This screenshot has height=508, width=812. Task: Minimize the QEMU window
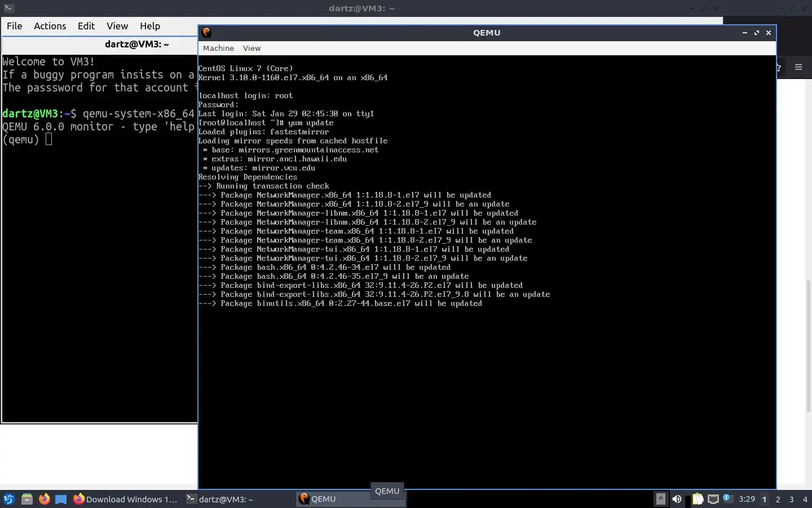(x=745, y=33)
